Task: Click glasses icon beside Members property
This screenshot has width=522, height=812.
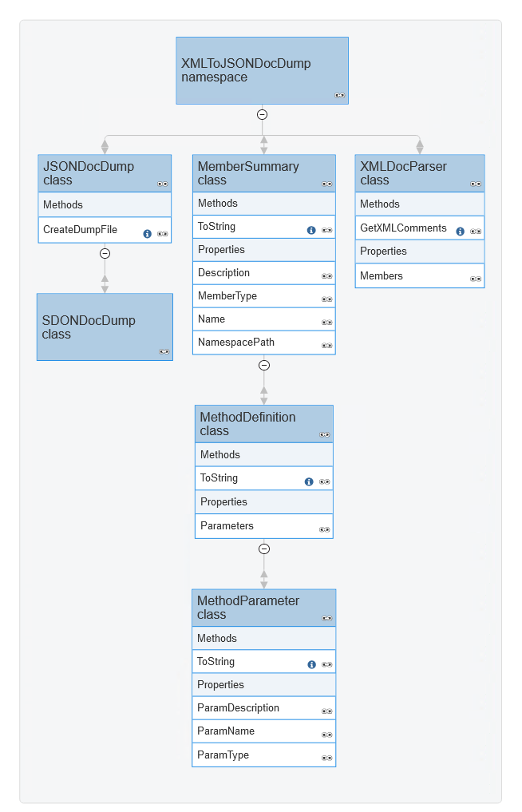Action: pos(476,279)
